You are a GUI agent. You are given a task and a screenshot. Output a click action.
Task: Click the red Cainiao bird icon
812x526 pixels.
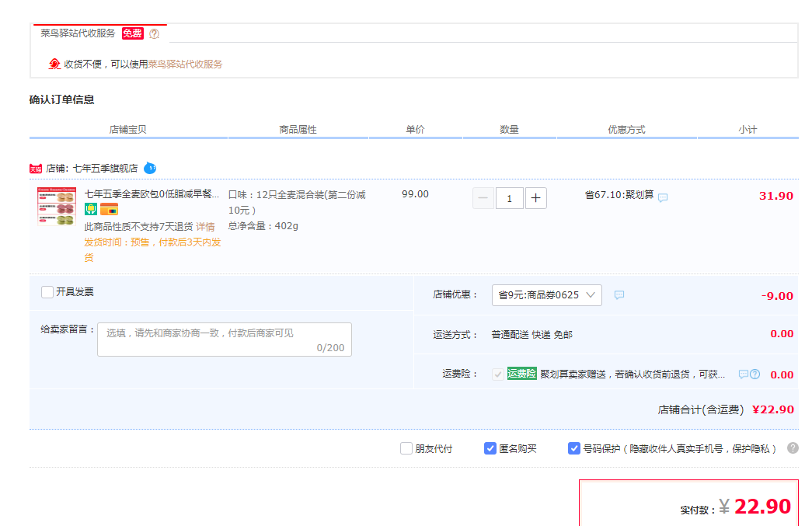point(54,64)
